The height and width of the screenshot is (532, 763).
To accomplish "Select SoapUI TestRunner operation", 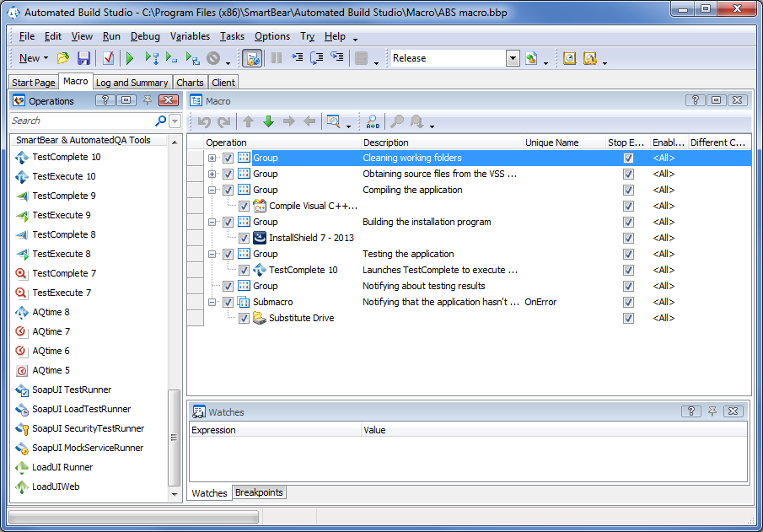I will coord(72,390).
